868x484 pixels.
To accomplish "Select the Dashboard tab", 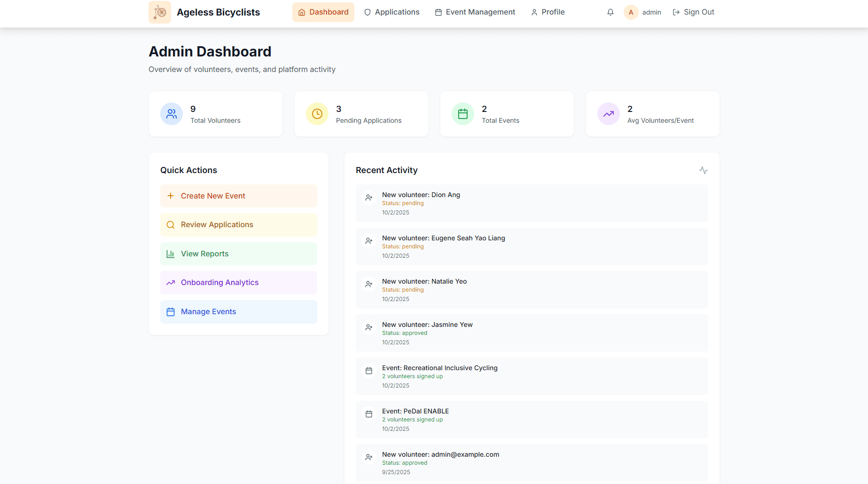I will pos(323,12).
